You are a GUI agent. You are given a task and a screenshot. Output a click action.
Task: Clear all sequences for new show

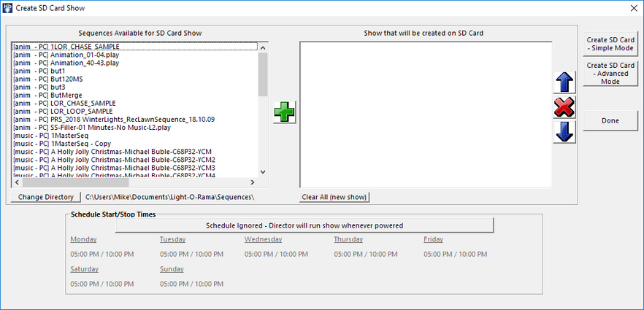coord(335,197)
